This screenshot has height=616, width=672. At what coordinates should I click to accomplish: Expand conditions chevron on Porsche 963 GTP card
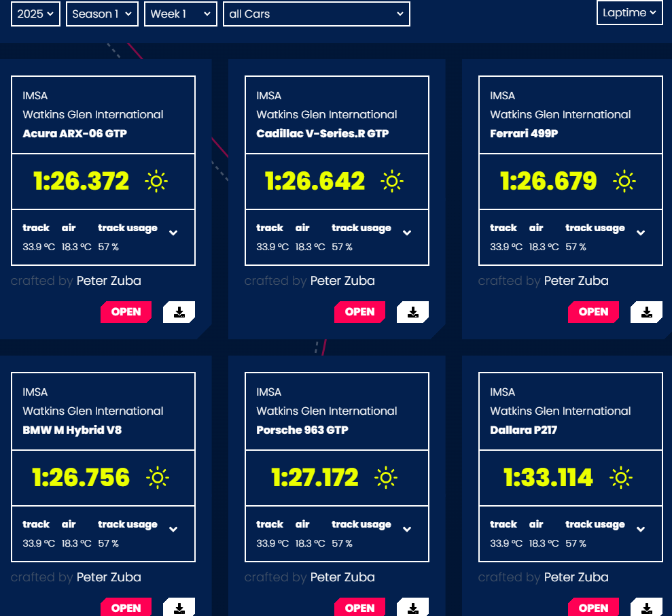click(x=407, y=530)
